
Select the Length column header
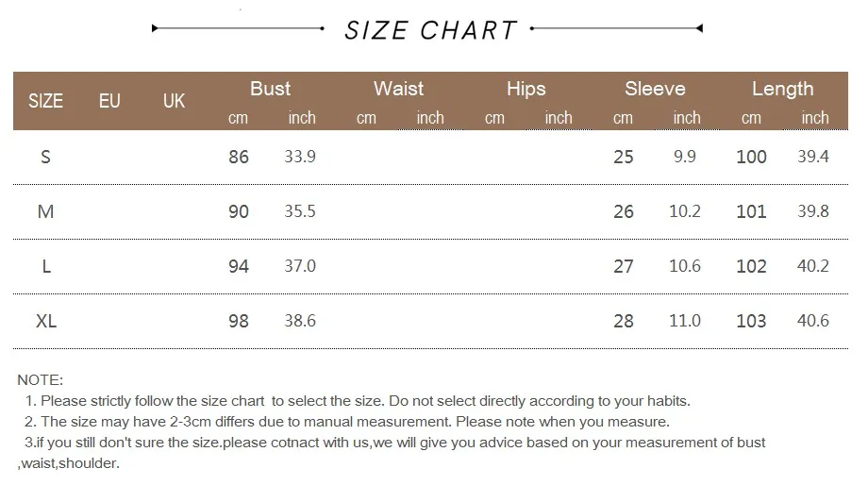[782, 89]
